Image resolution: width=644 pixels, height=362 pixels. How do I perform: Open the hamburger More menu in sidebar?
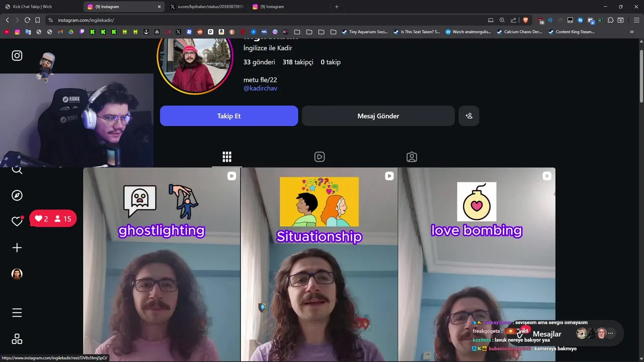coord(17,313)
